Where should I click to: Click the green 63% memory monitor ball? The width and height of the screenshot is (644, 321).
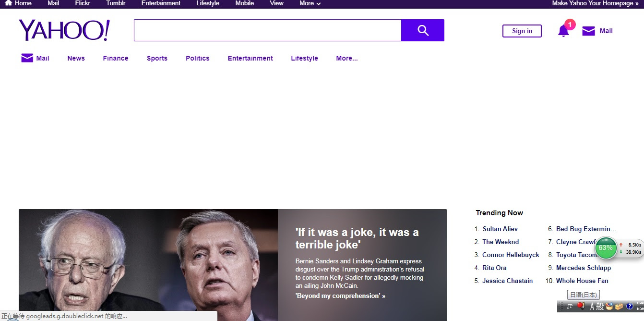[x=606, y=248]
